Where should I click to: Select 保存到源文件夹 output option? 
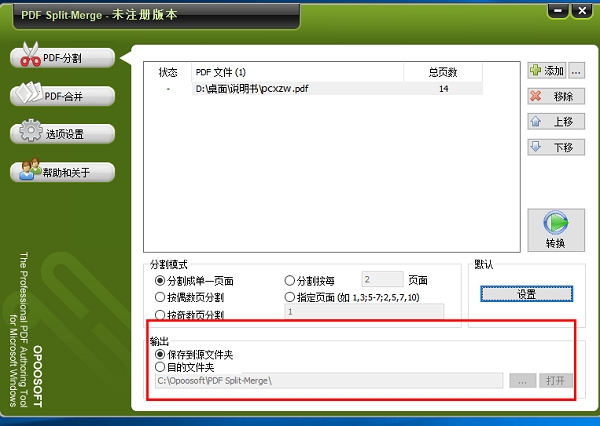pos(194,354)
